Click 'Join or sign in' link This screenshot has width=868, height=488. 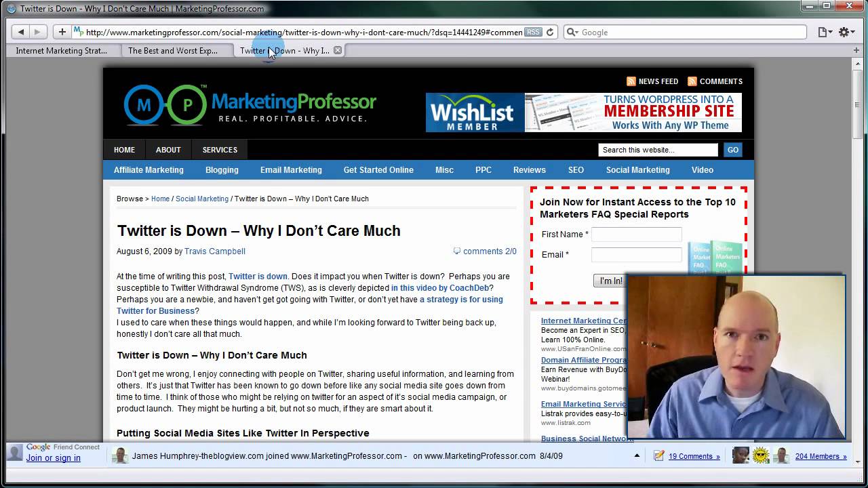(54, 458)
